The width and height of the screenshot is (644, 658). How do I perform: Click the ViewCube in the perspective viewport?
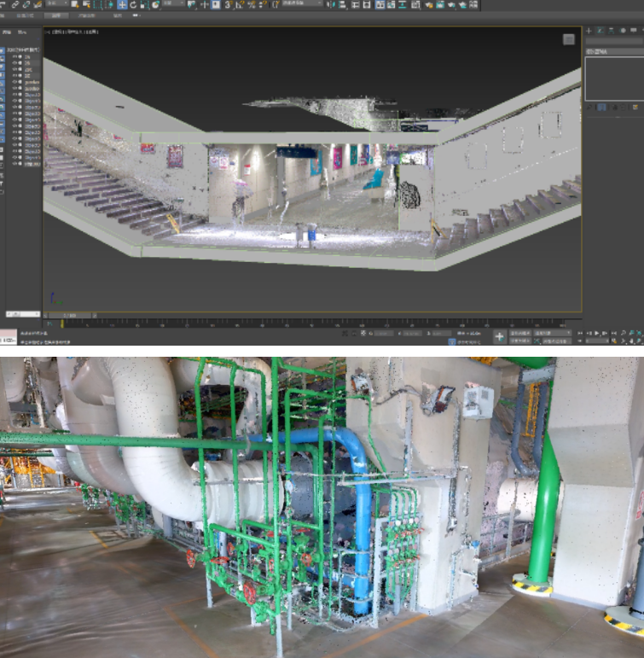pyautogui.click(x=569, y=39)
